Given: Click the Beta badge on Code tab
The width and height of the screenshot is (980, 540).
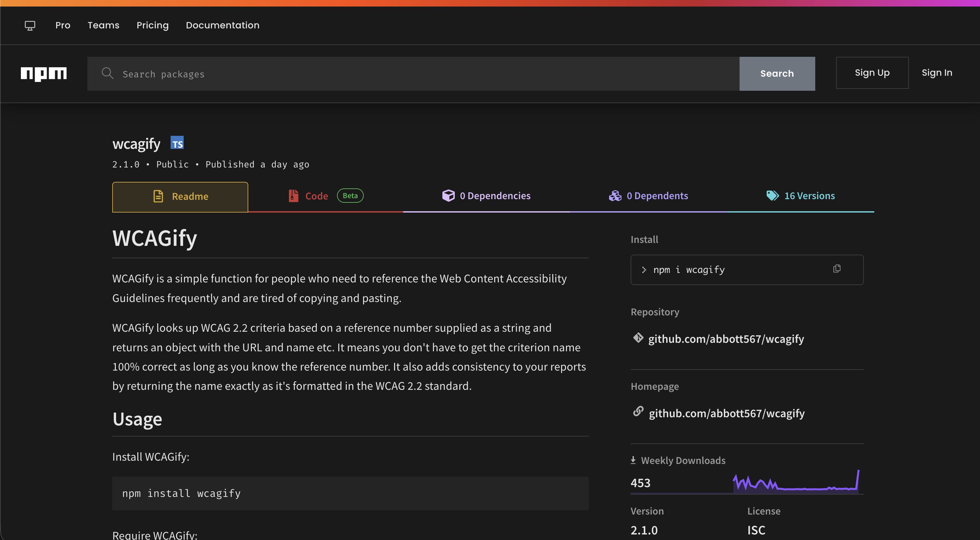Looking at the screenshot, I should pos(350,196).
